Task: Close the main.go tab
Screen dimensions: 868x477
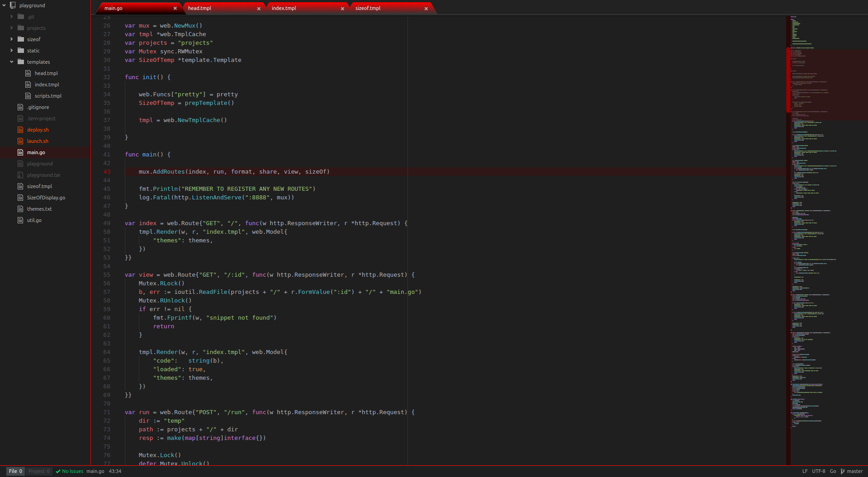Action: [175, 9]
